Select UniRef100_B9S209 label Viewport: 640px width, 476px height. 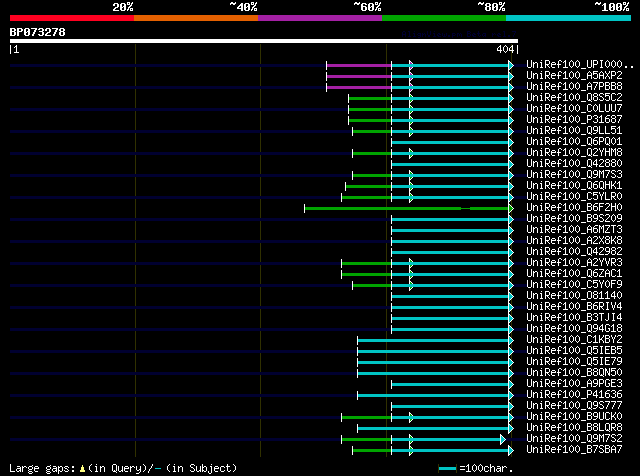tap(574, 219)
